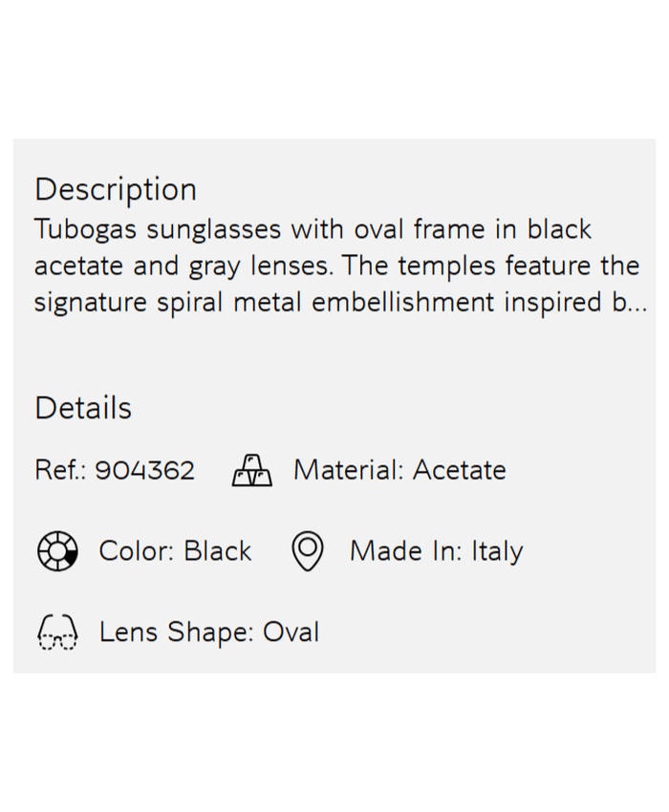Image resolution: width=669 pixels, height=812 pixels.
Task: Click the "Color:" label text
Action: [x=137, y=551]
